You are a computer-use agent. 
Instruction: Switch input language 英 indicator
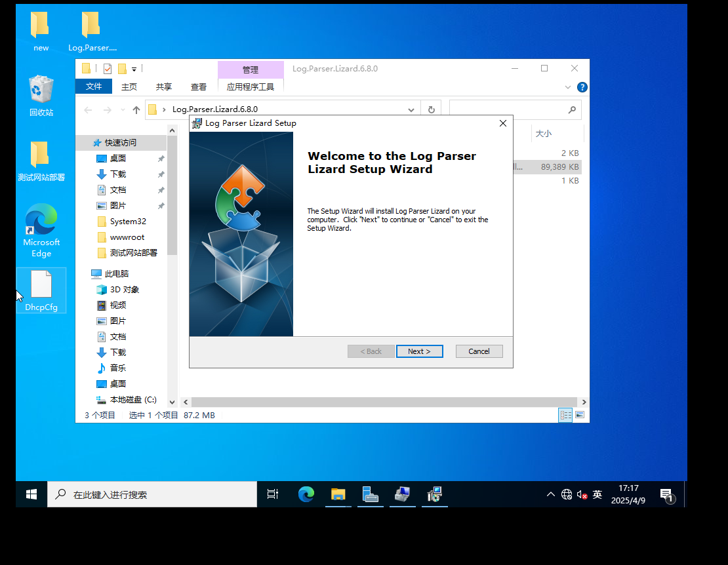tap(597, 494)
